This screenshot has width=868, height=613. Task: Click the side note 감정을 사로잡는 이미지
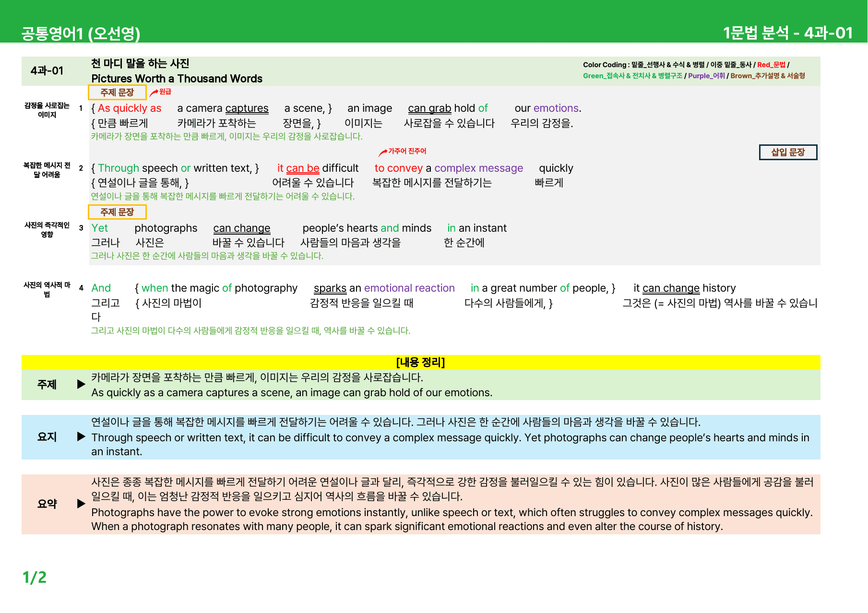[47, 110]
